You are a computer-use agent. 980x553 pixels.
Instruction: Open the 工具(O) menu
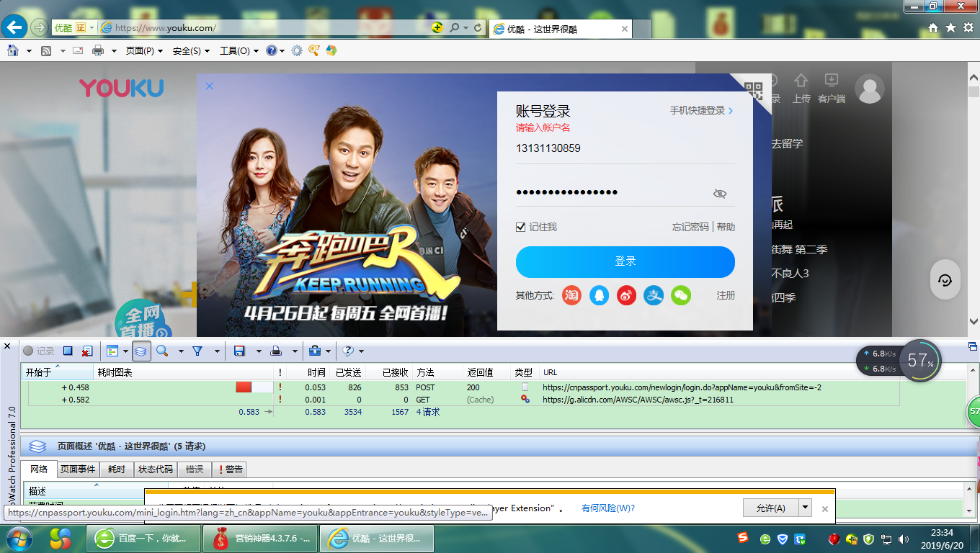pyautogui.click(x=236, y=50)
